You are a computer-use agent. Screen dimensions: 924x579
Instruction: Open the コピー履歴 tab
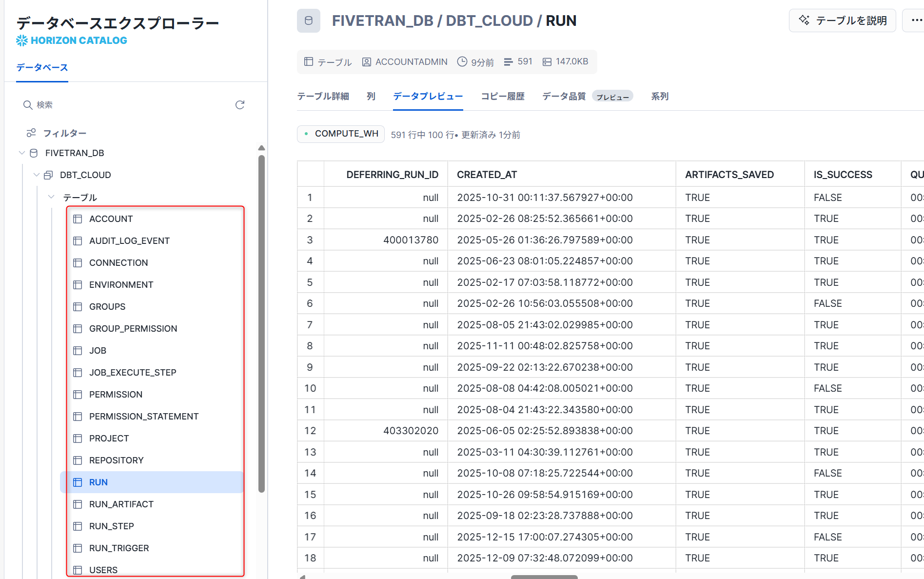click(502, 97)
